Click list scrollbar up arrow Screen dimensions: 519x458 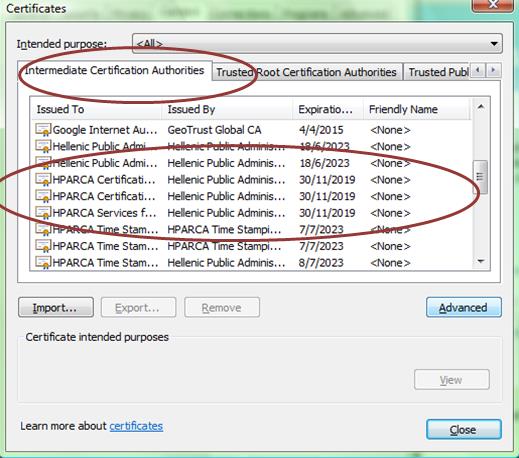[480, 107]
